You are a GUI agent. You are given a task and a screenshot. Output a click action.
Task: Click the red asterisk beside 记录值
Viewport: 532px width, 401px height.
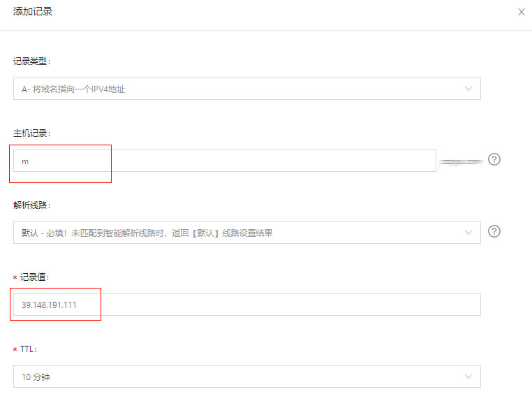[15, 278]
